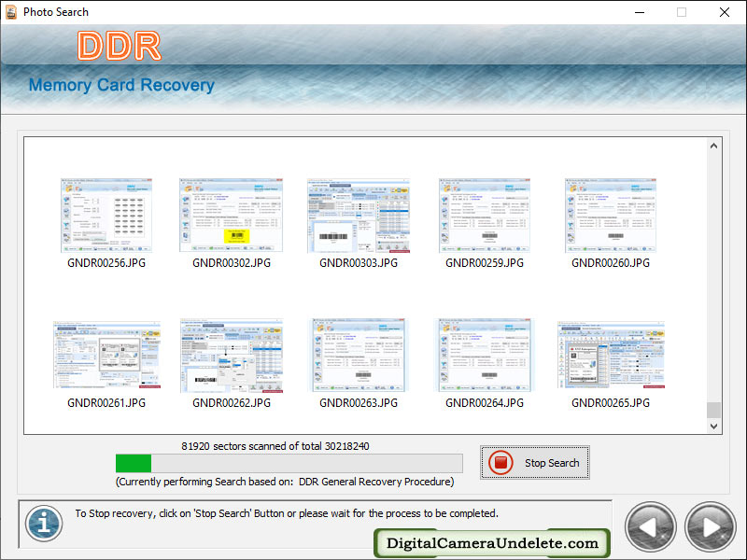This screenshot has width=747, height=560.
Task: Click the DigitalCameraUndelete.com banner
Action: coord(492,543)
